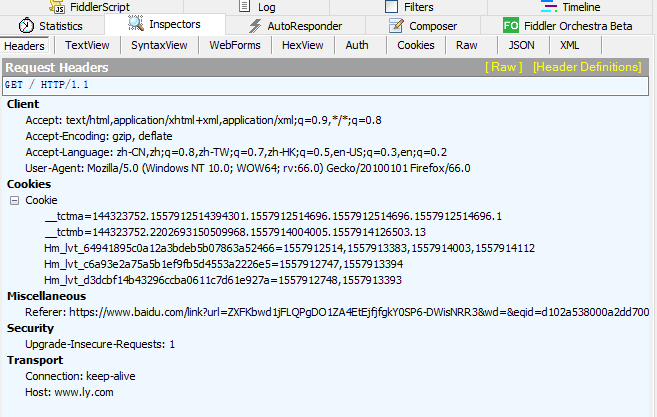
Task: Open the FiddlerScript tab icon
Action: coord(57,6)
